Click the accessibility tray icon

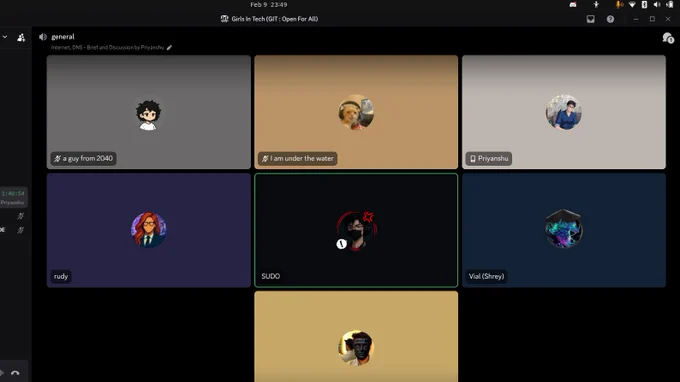pyautogui.click(x=596, y=5)
